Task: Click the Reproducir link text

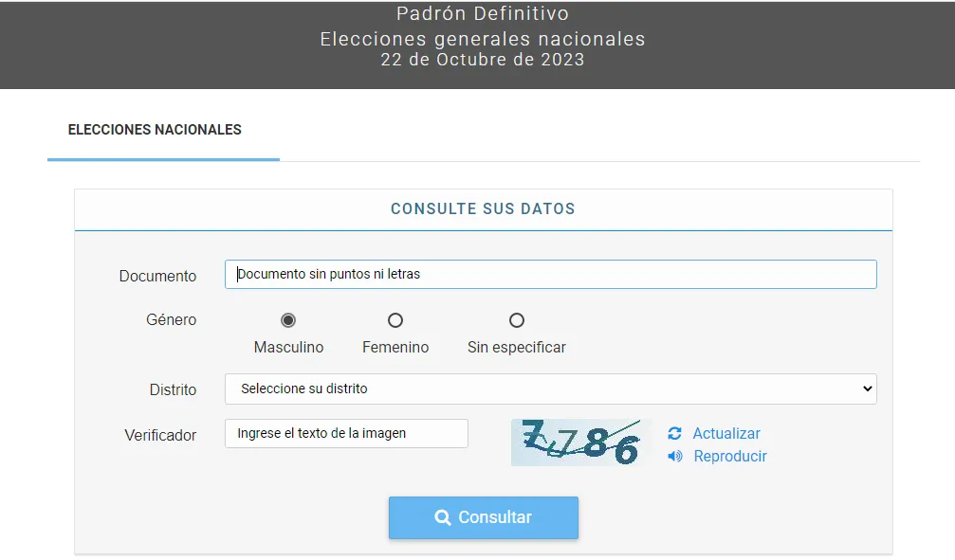Action: pos(730,456)
